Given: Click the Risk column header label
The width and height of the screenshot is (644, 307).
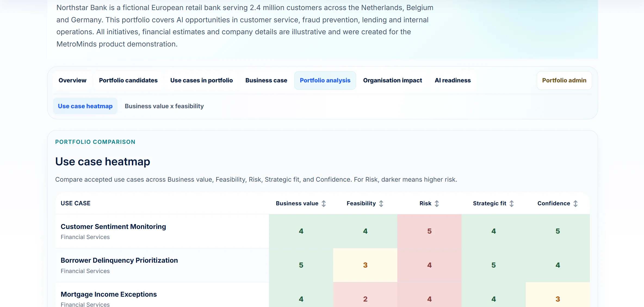Looking at the screenshot, I should coord(425,203).
